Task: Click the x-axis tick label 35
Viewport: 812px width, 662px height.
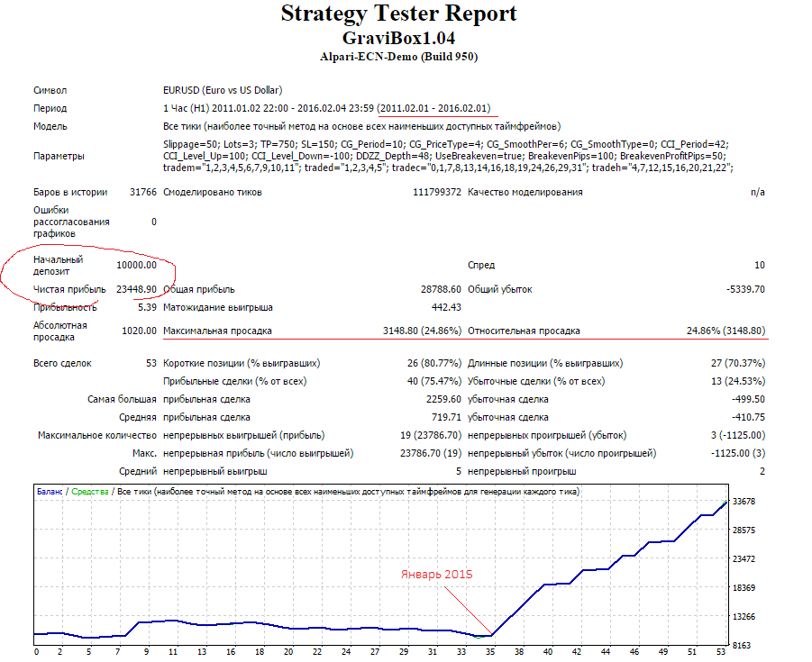Action: click(x=490, y=652)
